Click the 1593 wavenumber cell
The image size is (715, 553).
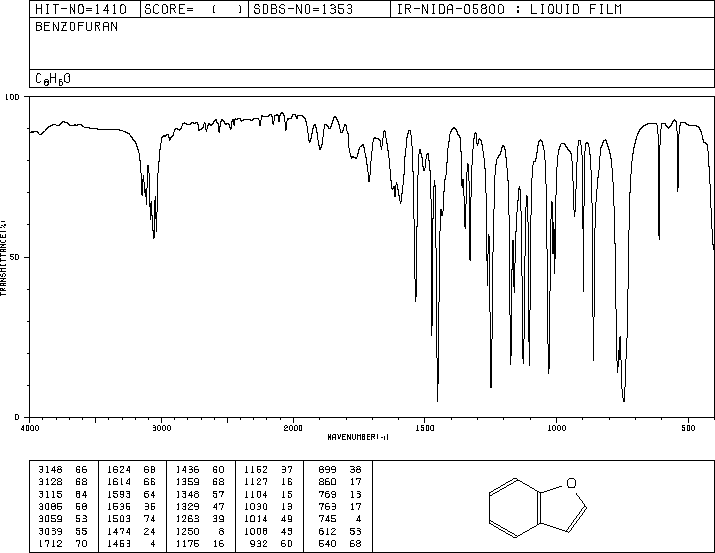[x=119, y=494]
